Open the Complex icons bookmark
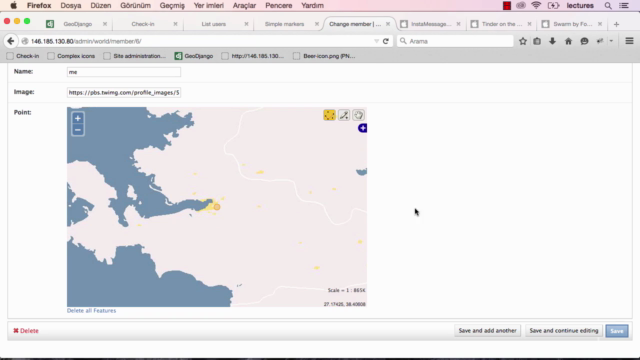This screenshot has height=360, width=640. (71, 56)
